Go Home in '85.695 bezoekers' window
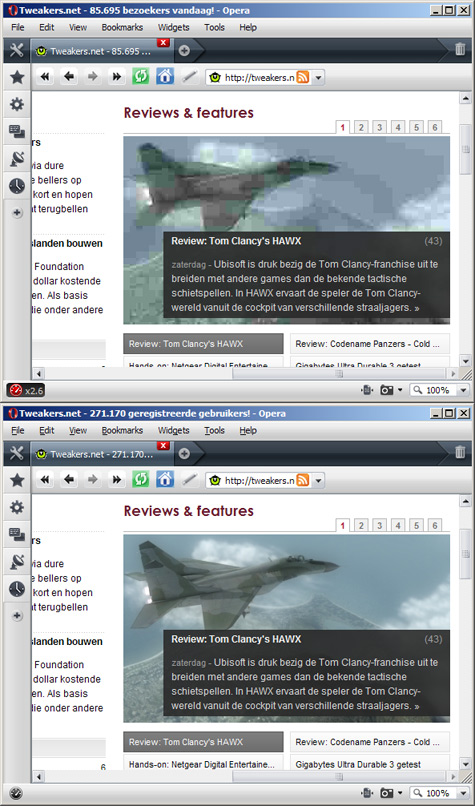 165,77
